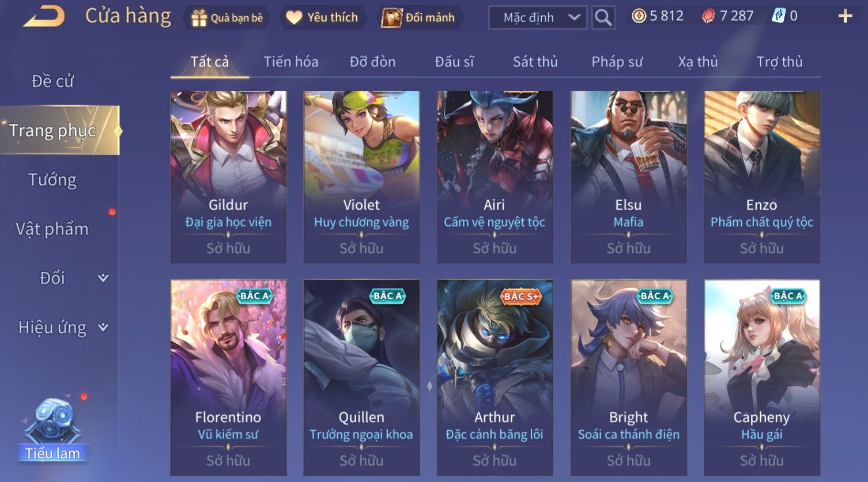Select the Arthur Đặc cảnh băng lôi card
This screenshot has width=868, height=482.
point(495,378)
